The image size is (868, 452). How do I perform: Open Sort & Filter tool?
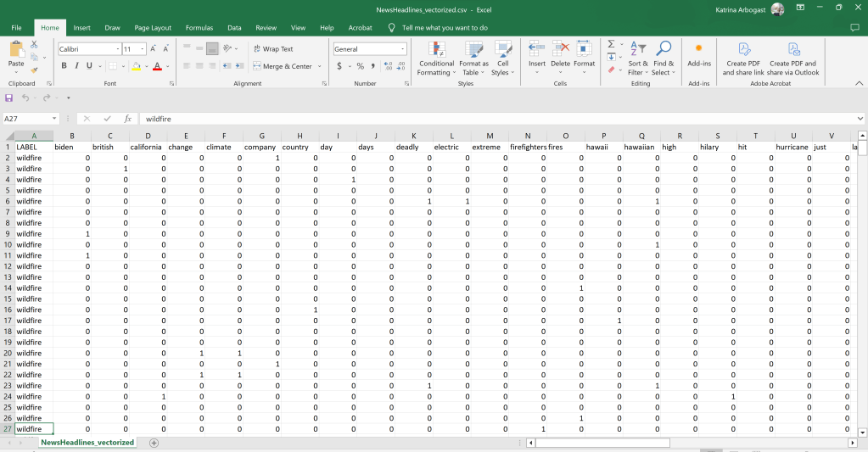[x=637, y=59]
